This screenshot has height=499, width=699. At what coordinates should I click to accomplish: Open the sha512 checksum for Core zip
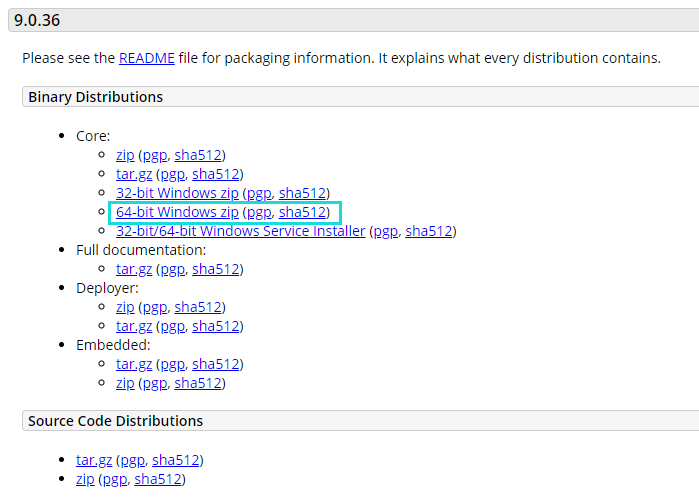[x=198, y=155]
